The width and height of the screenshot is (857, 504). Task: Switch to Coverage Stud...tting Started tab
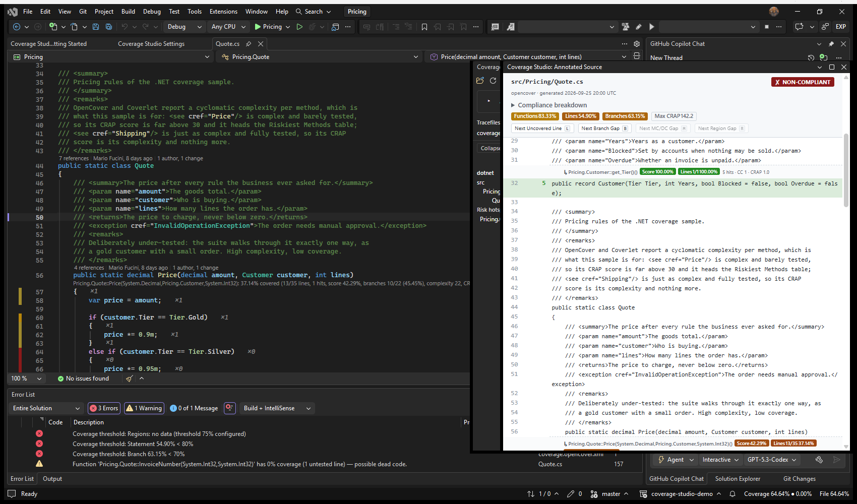48,44
